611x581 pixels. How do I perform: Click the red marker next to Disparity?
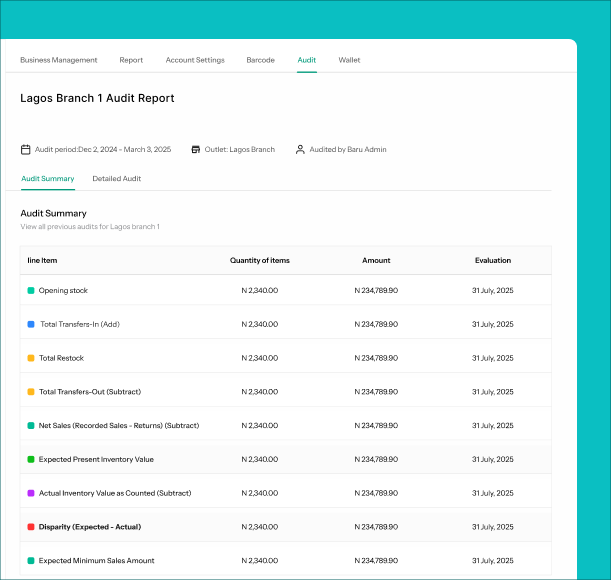coord(31,527)
